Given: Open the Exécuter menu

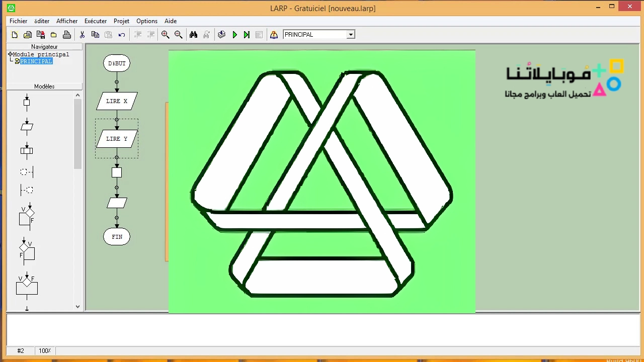Looking at the screenshot, I should tap(96, 21).
